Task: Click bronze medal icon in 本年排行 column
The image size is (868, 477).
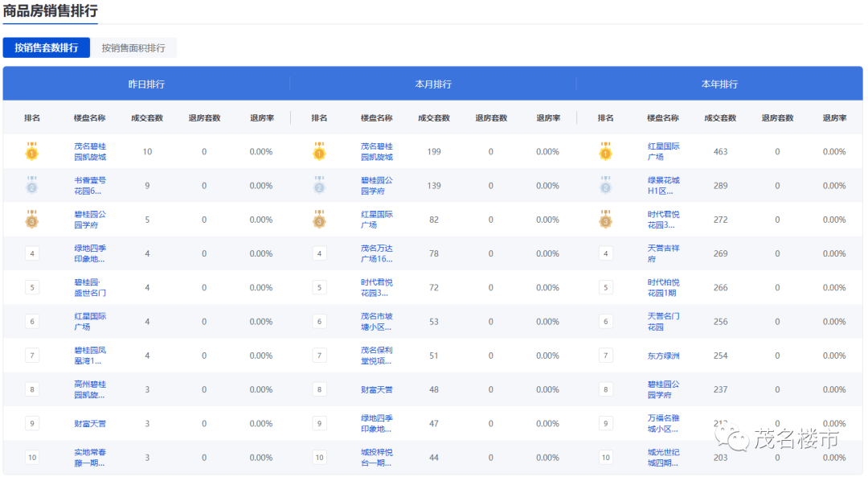Action: point(606,220)
